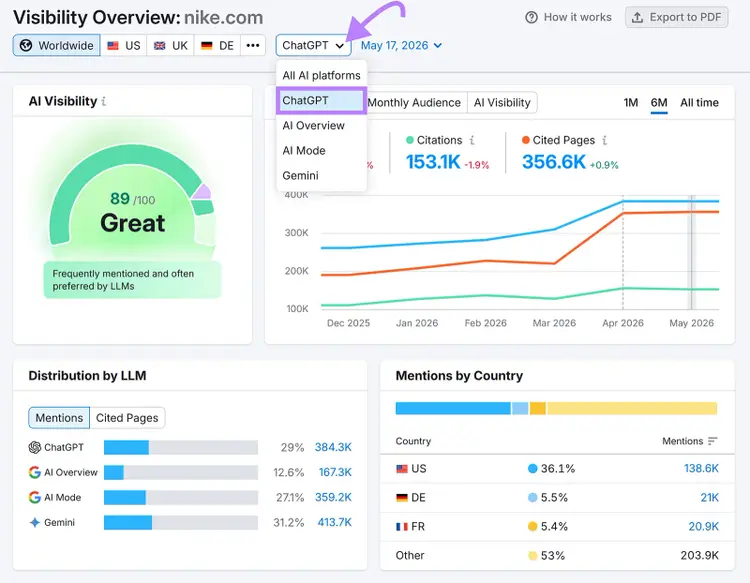Toggle Cited Pages series via orange dot

[526, 140]
